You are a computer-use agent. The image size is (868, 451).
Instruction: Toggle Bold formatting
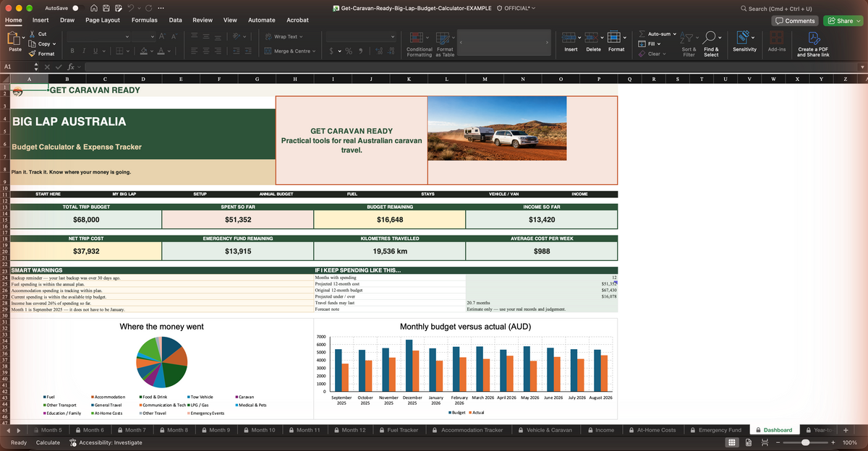tap(73, 51)
